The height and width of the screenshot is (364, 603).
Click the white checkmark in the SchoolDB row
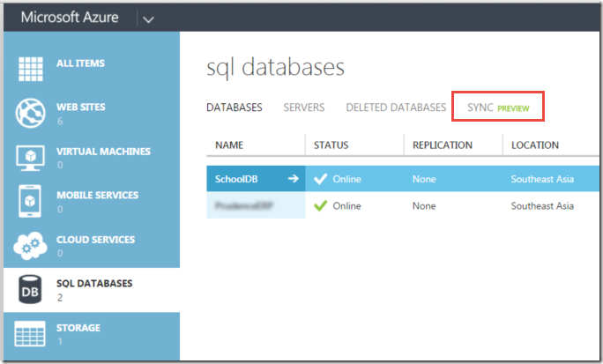pyautogui.click(x=320, y=179)
